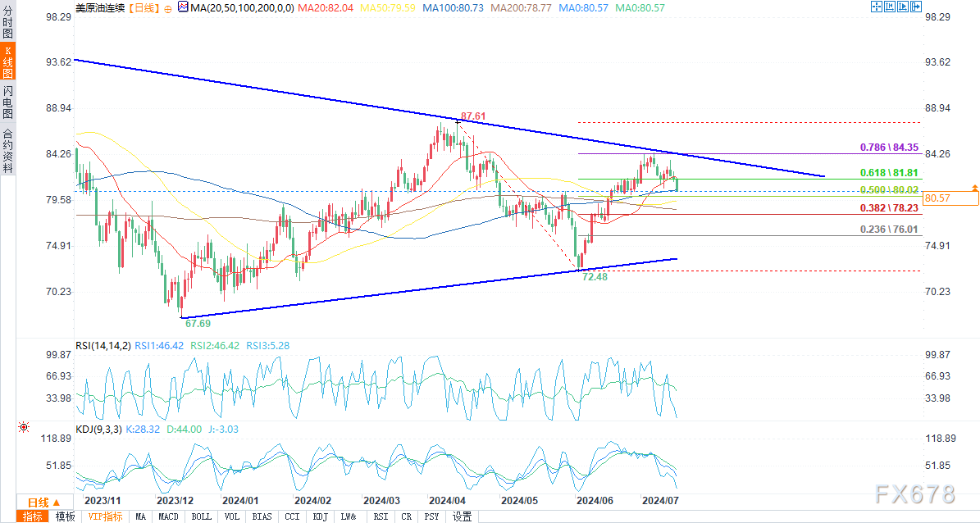
Task: Click the next-period chart playback icon
Action: (x=902, y=7)
